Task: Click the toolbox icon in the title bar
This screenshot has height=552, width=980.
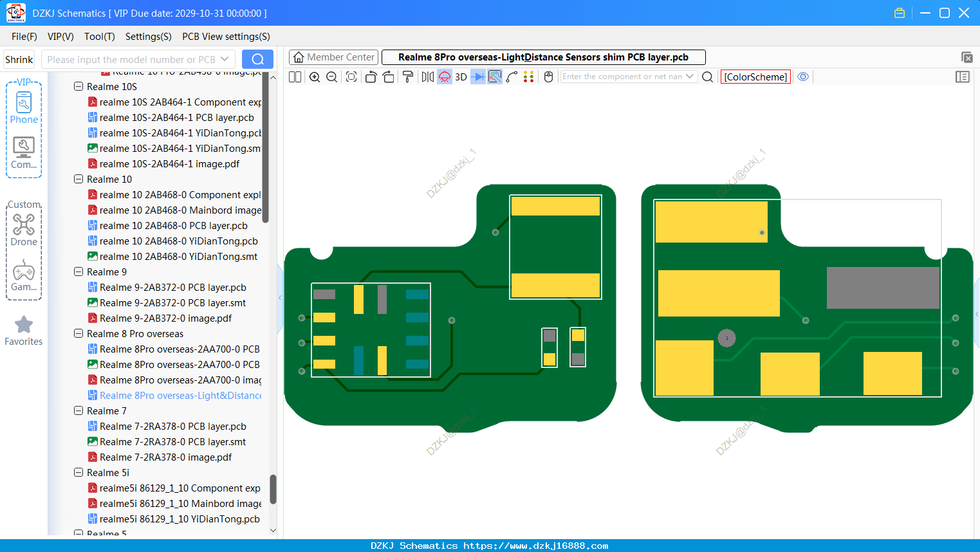Action: [900, 13]
